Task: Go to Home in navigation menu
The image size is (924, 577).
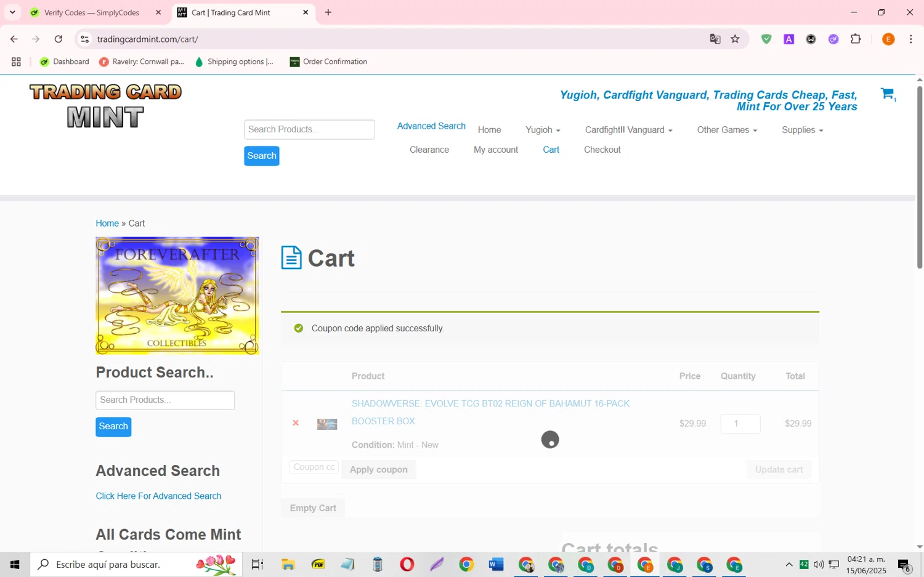Action: (490, 130)
